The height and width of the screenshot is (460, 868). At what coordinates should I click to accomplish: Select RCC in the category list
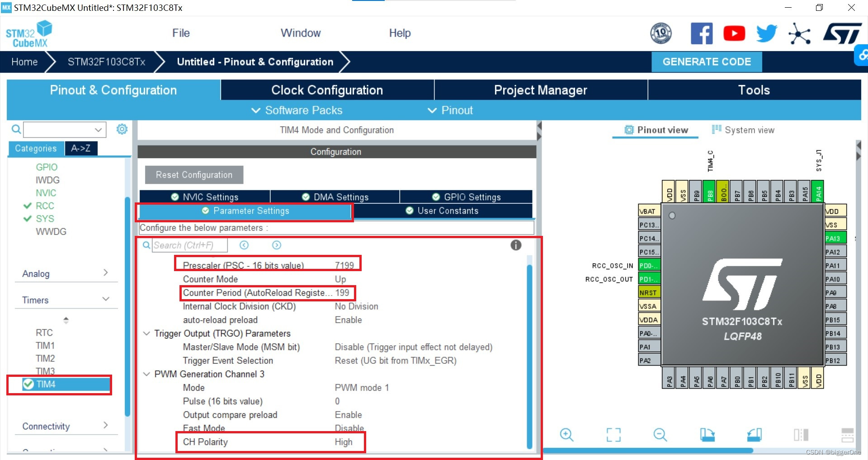[45, 206]
